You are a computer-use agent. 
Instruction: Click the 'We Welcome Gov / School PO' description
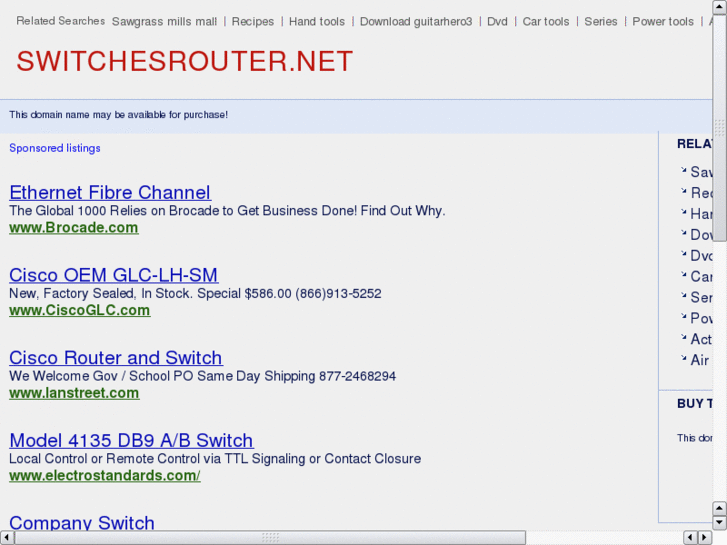(x=203, y=376)
